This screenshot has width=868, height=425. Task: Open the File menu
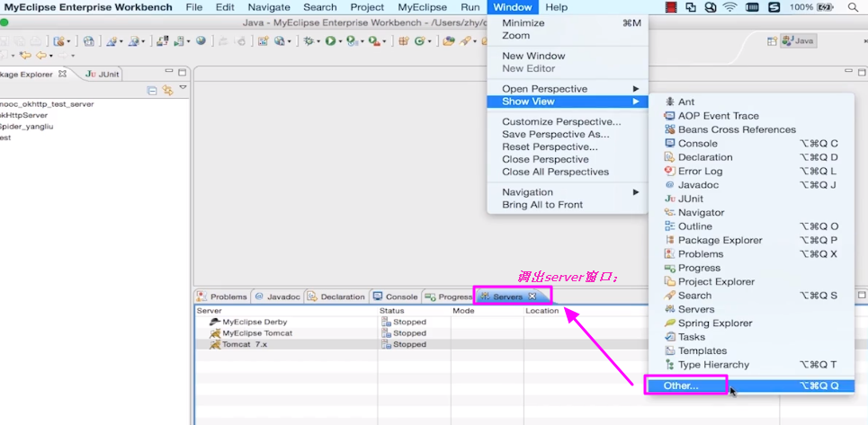[x=194, y=7]
